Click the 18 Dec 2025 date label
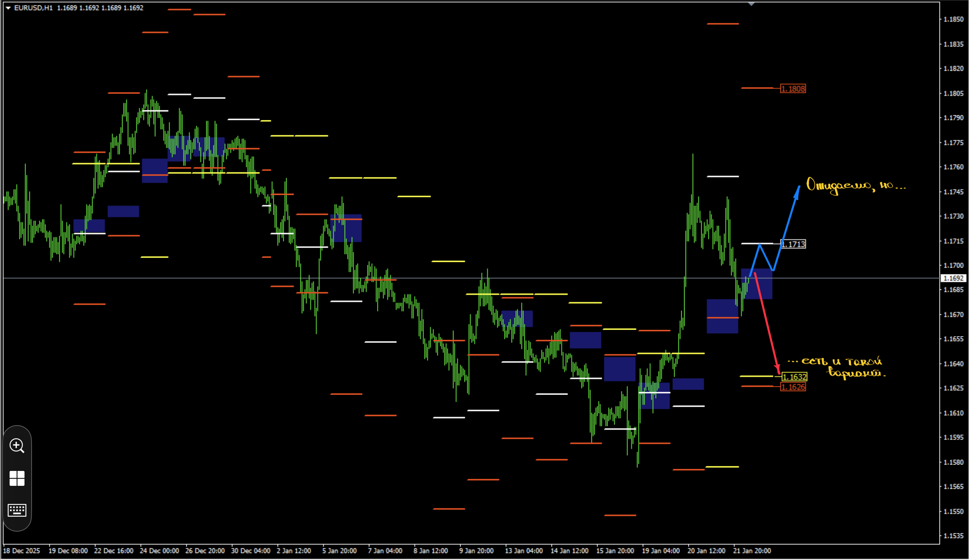The width and height of the screenshot is (970, 560). [22, 551]
